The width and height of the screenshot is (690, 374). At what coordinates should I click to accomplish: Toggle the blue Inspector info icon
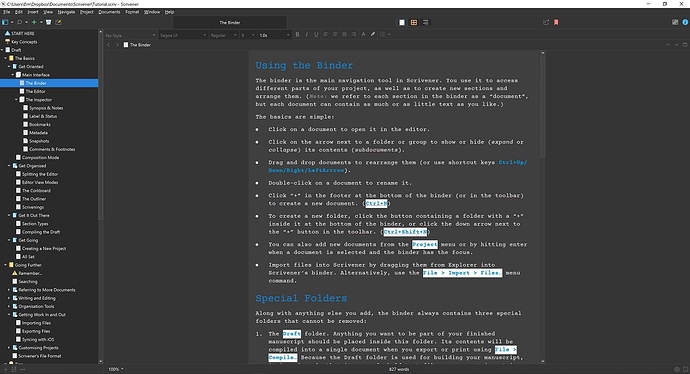[x=685, y=22]
